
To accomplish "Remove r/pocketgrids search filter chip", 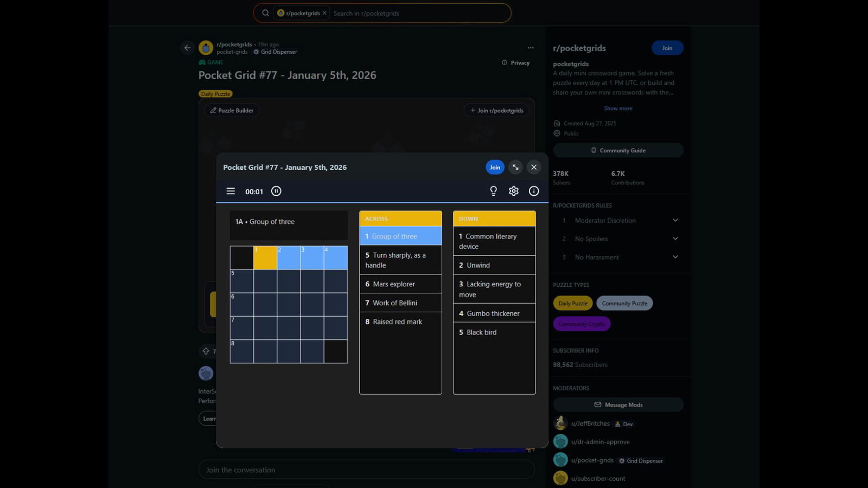I will (324, 13).
